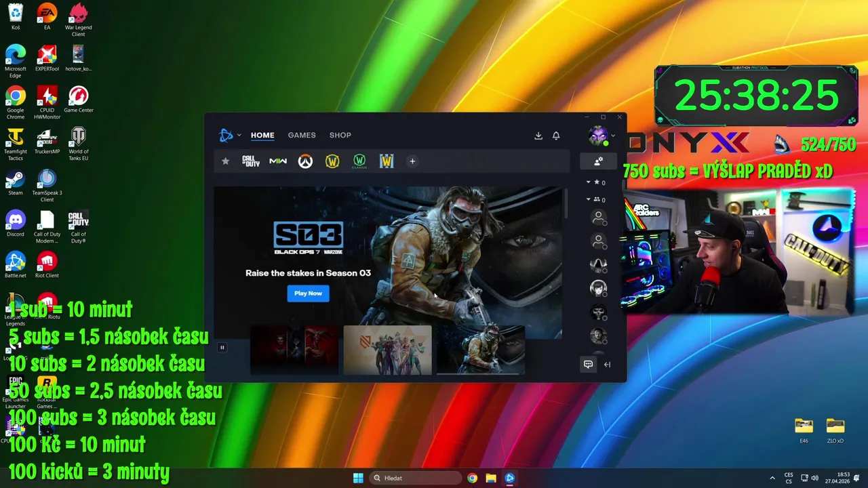This screenshot has height=488, width=868.
Task: Click the Battle.net home page scrollbar
Action: click(566, 203)
